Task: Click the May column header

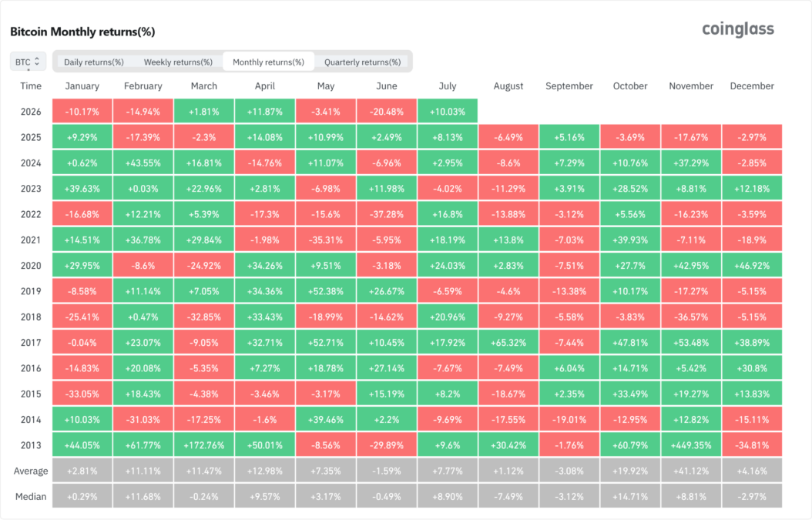Action: click(326, 86)
